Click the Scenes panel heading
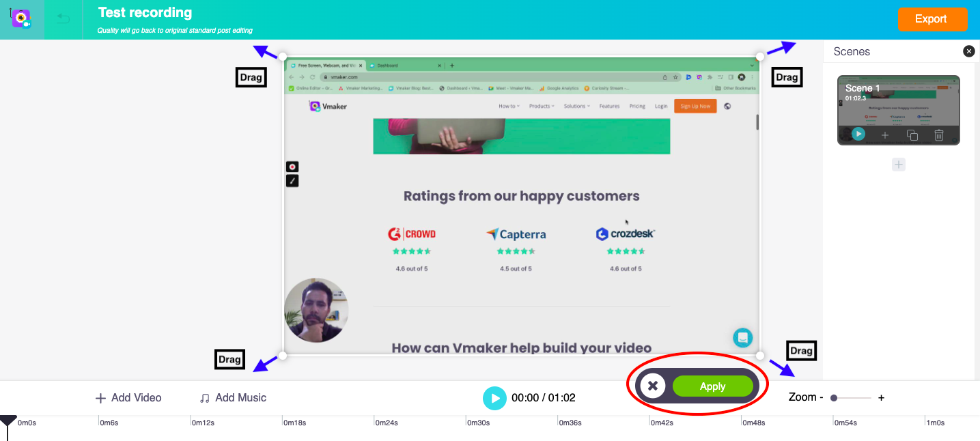This screenshot has width=980, height=441. click(852, 51)
